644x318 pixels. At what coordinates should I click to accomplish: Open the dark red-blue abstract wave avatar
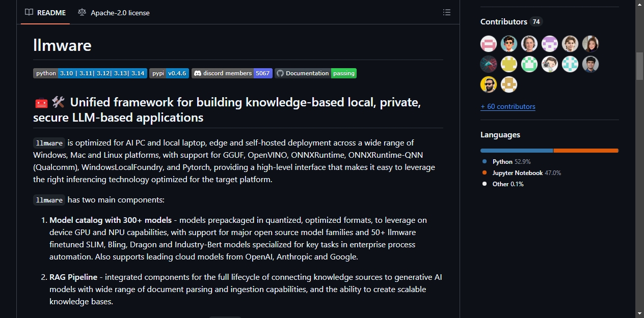pos(489,64)
